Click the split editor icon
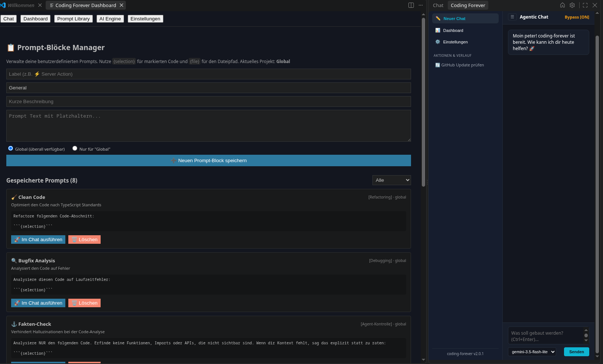Screen dimensions: 603x364 pyautogui.click(x=411, y=5)
